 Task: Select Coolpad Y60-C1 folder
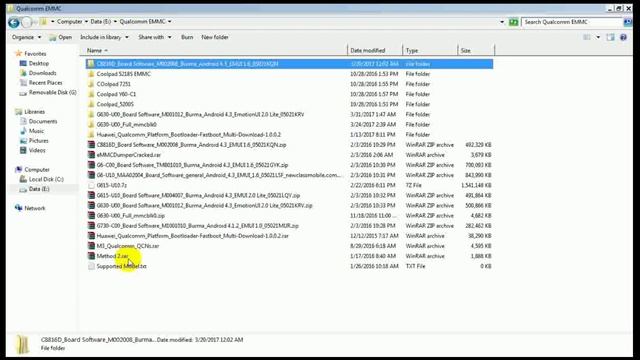[x=116, y=94]
